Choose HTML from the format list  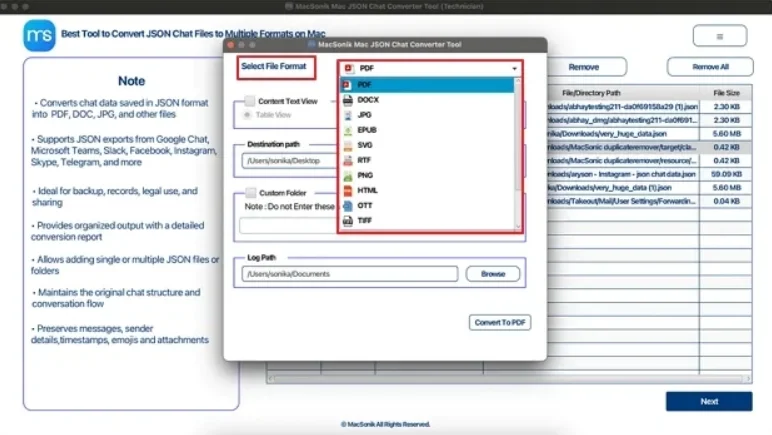427,190
